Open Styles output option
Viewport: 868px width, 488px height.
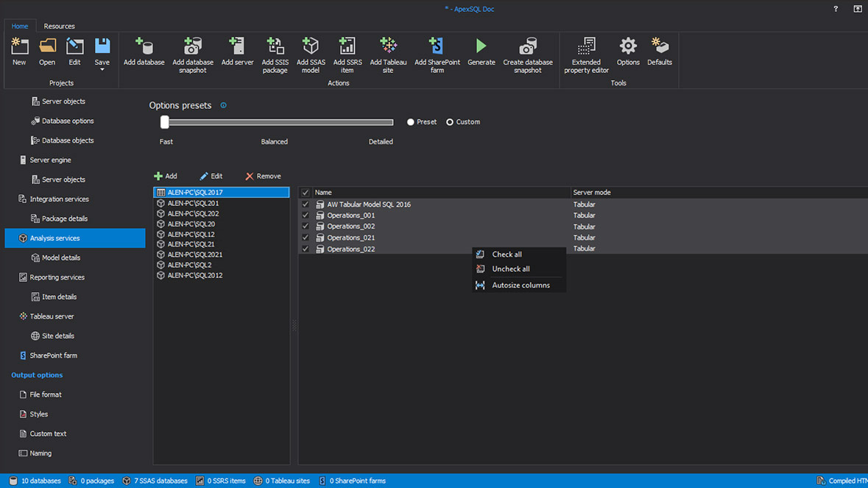click(x=33, y=414)
